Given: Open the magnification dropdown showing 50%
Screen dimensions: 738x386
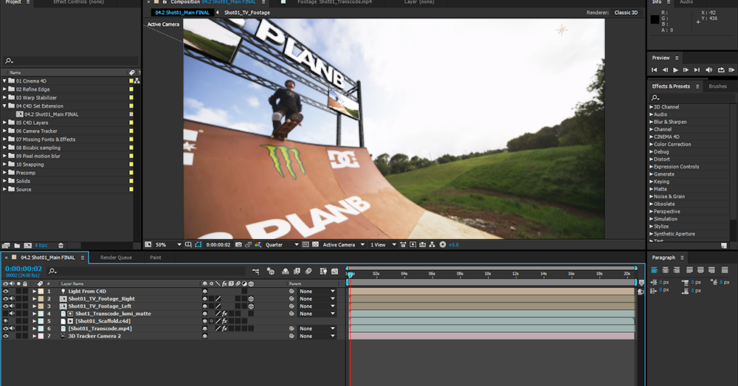Looking at the screenshot, I should coord(168,245).
